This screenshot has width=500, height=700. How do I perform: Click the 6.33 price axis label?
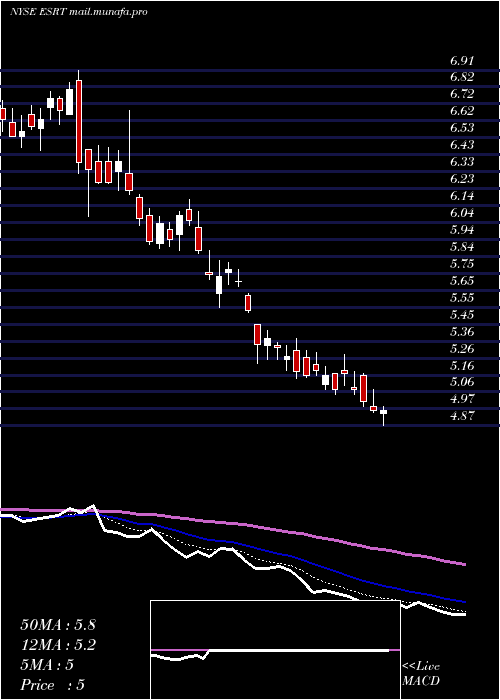coord(462,162)
